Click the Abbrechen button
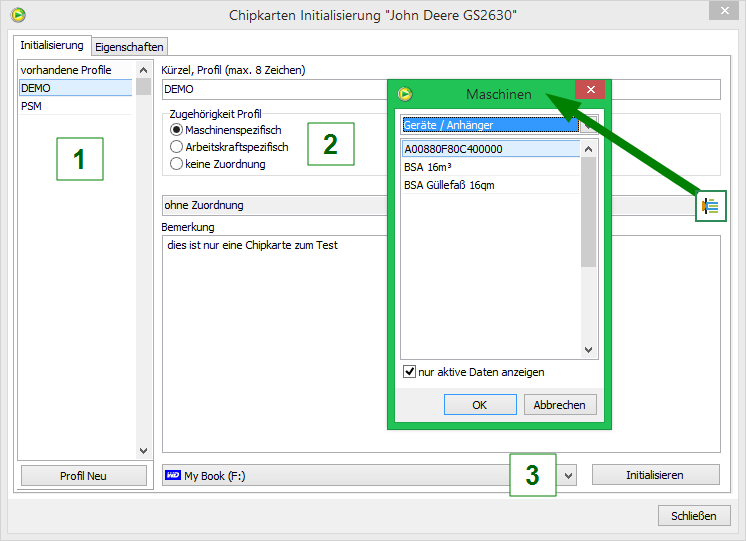Viewport: 746px width, 541px height. pos(560,405)
